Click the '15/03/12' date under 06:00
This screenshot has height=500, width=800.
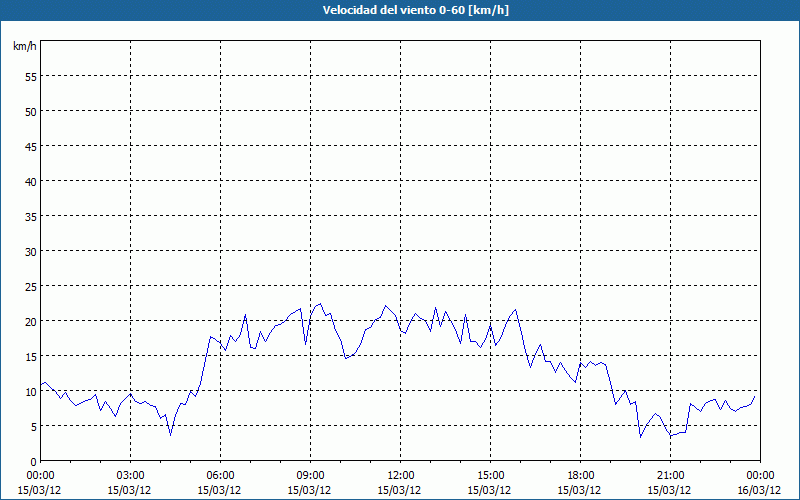(x=219, y=490)
